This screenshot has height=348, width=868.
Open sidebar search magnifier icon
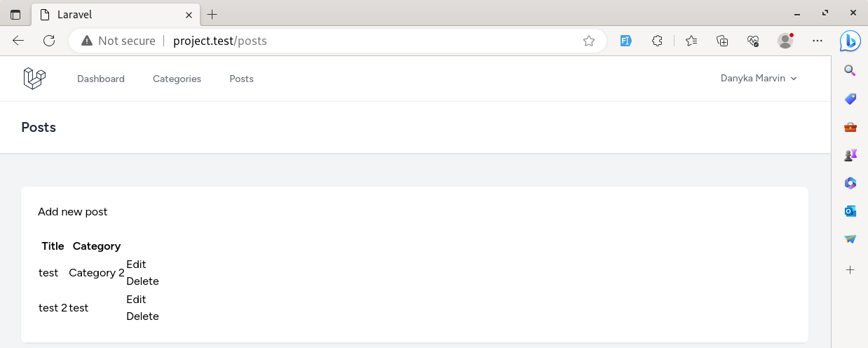tap(850, 70)
